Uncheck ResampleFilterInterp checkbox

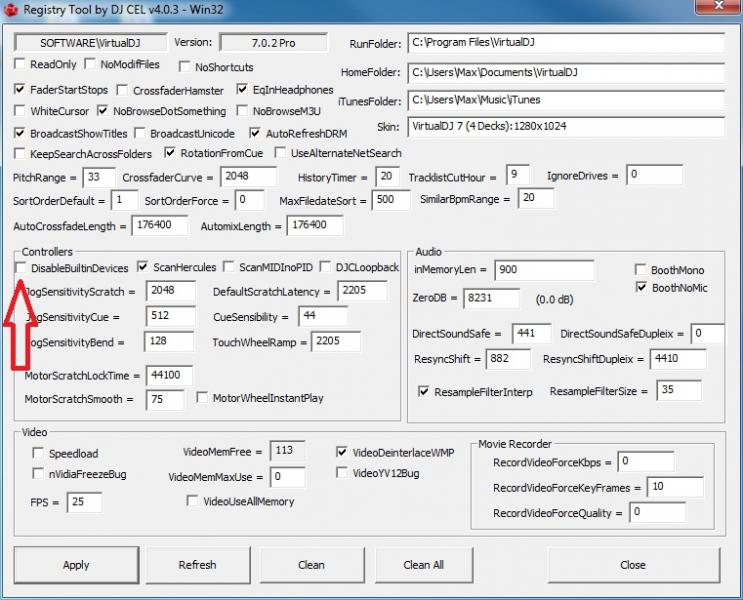point(423,391)
